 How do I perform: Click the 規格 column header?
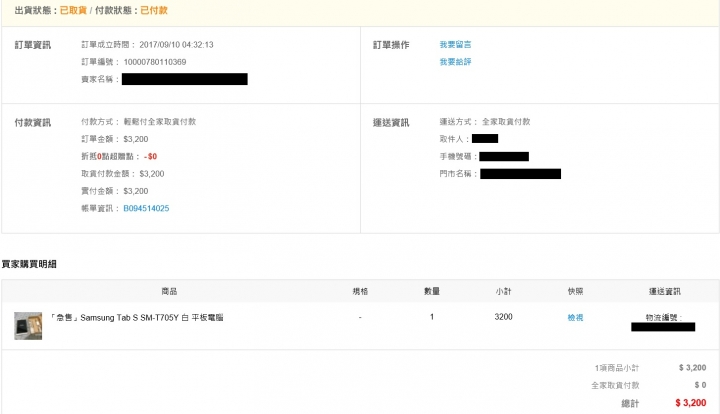click(x=360, y=291)
